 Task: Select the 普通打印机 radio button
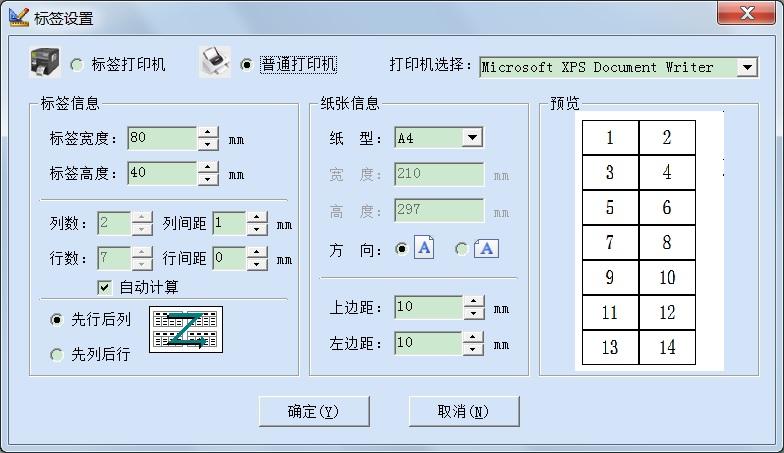247,66
